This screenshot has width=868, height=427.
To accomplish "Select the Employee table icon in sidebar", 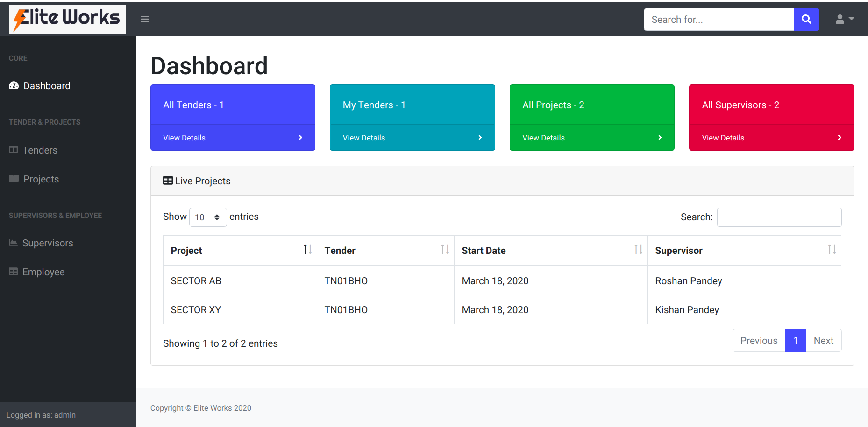I will pos(13,272).
